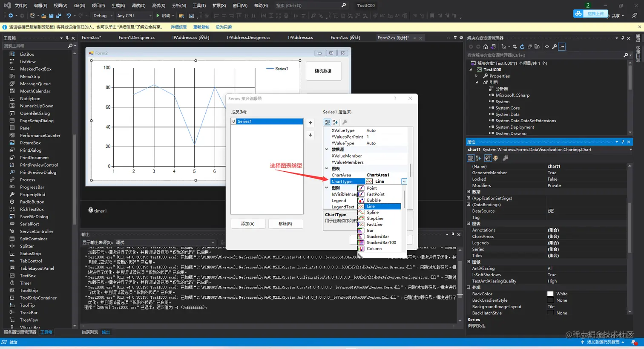The width and height of the screenshot is (644, 349).
Task: Collapse the 图例 property category
Action: [x=327, y=188]
